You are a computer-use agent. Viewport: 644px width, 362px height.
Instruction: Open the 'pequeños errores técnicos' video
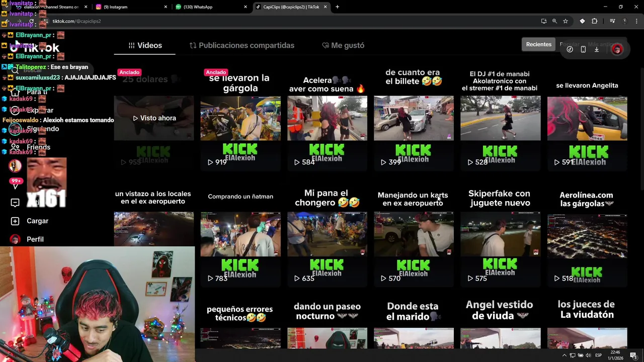click(240, 323)
